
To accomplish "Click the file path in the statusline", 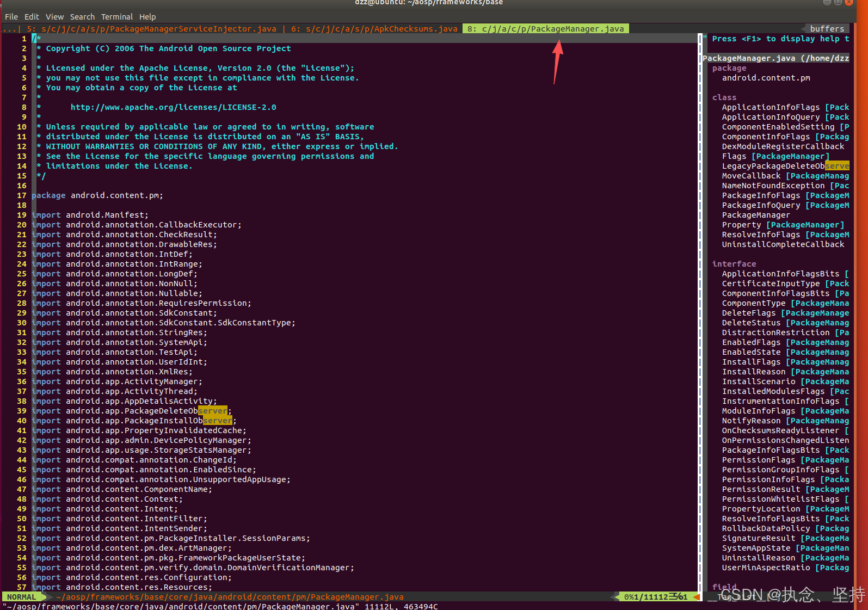I will pyautogui.click(x=230, y=597).
